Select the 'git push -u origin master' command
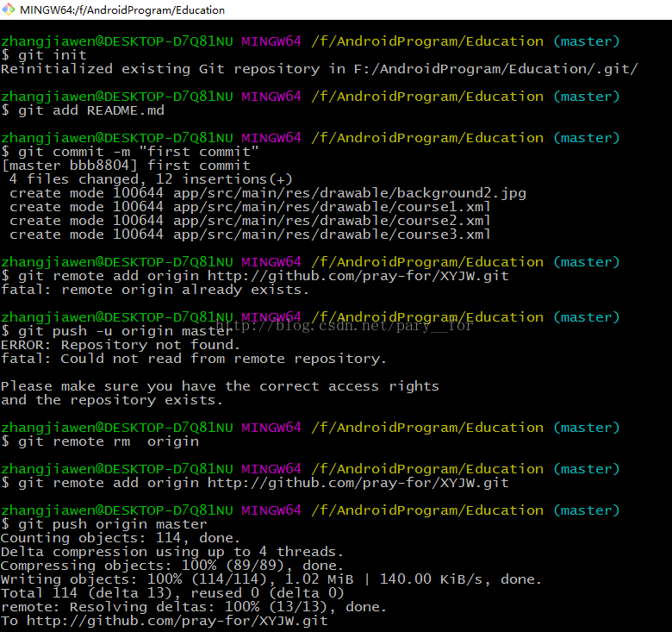The height and width of the screenshot is (632, 672). (116, 331)
